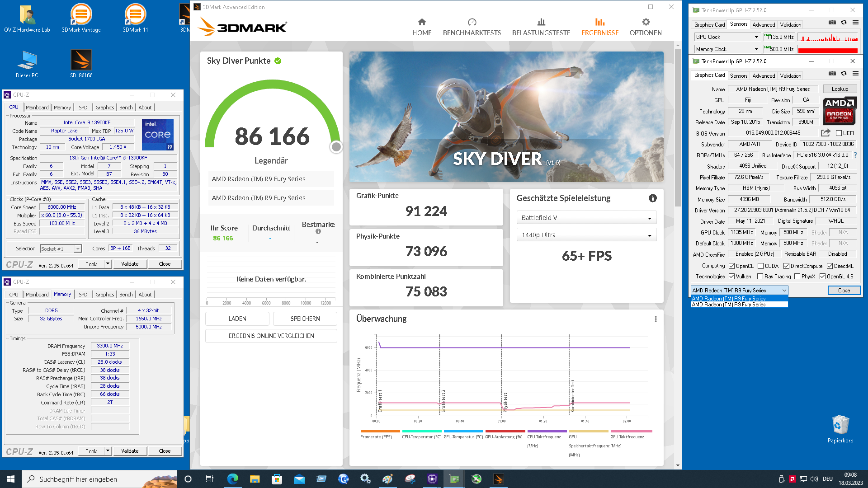Image resolution: width=868 pixels, height=488 pixels.
Task: Open the About tab in lower CPU-Z
Action: point(145,295)
